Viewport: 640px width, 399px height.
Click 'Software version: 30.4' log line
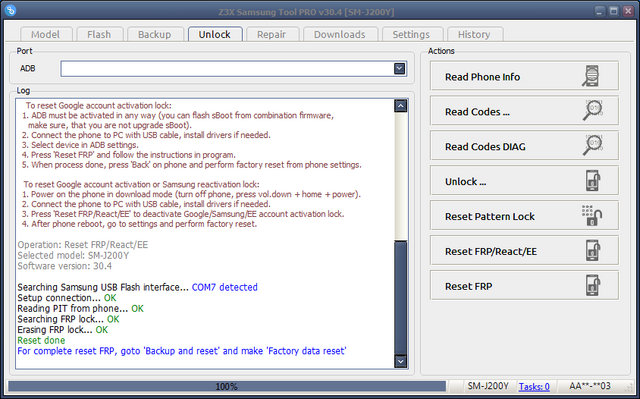(64, 266)
